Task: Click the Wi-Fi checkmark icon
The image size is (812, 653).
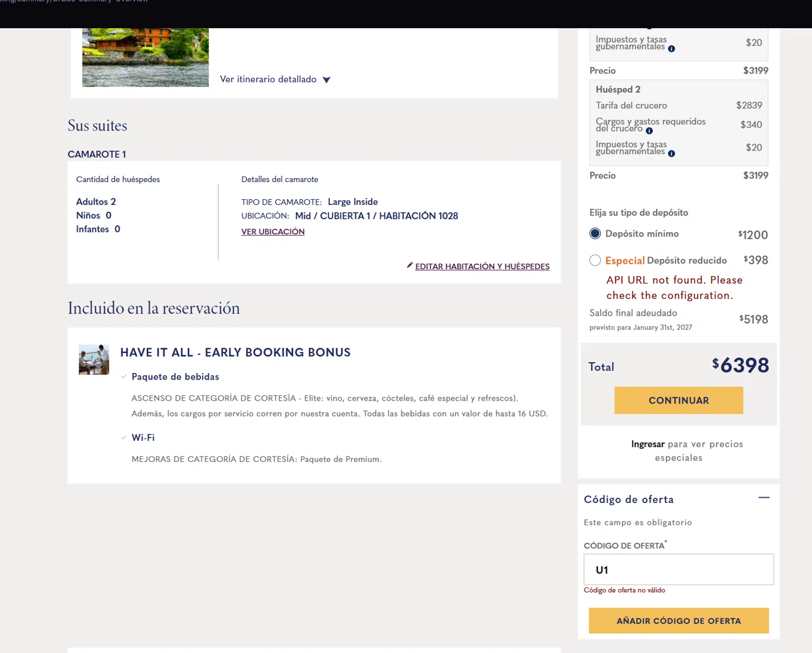Action: tap(124, 437)
